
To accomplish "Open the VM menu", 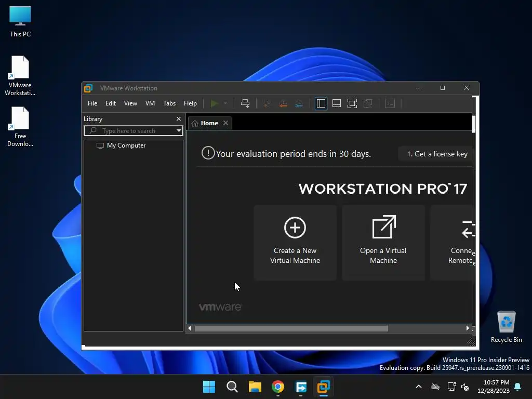I will (x=150, y=103).
